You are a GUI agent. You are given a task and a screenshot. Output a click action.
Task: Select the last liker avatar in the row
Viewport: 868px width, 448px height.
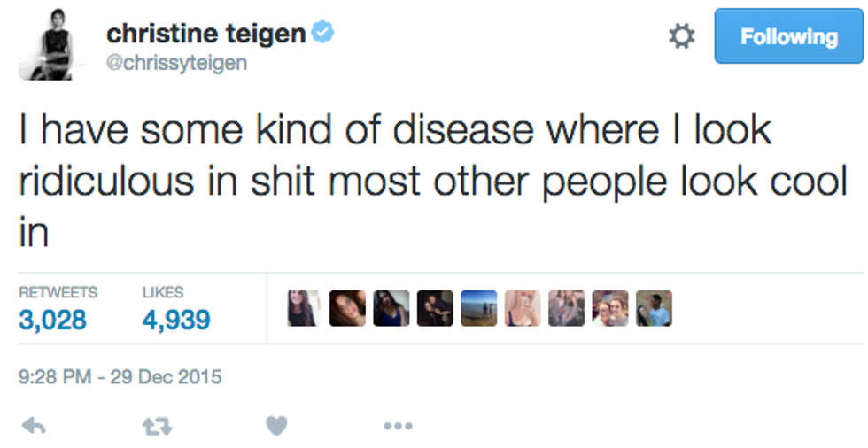[655, 308]
